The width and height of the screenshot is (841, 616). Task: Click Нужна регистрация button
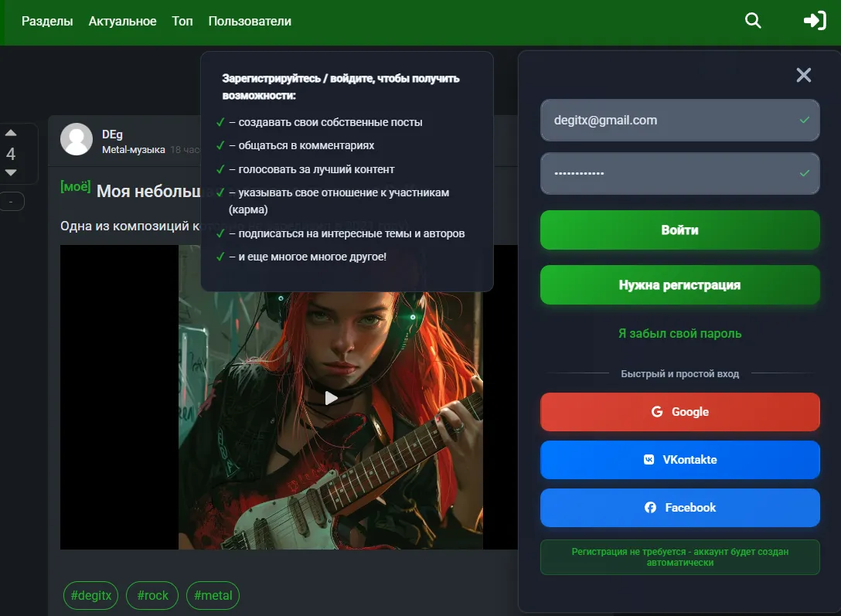tap(679, 284)
